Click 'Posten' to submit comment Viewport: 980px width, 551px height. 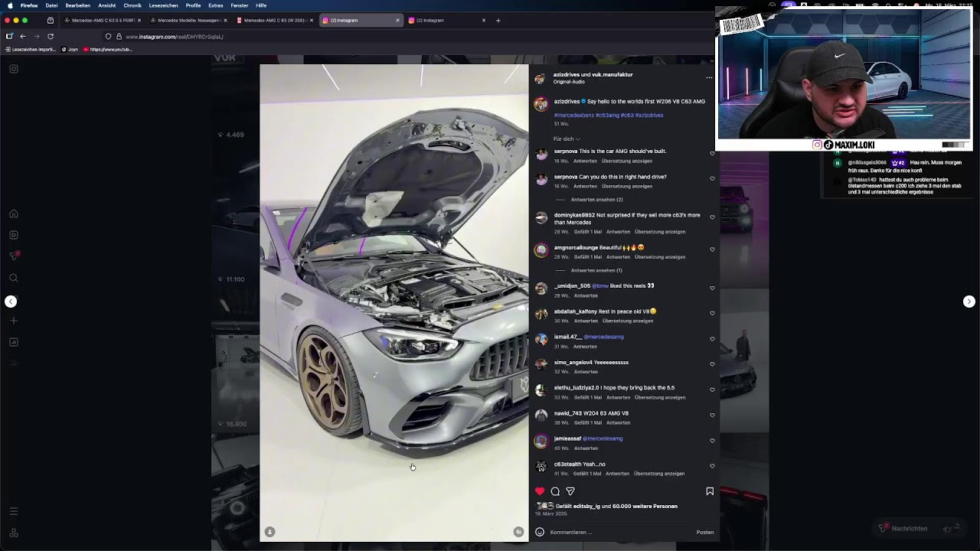click(705, 532)
